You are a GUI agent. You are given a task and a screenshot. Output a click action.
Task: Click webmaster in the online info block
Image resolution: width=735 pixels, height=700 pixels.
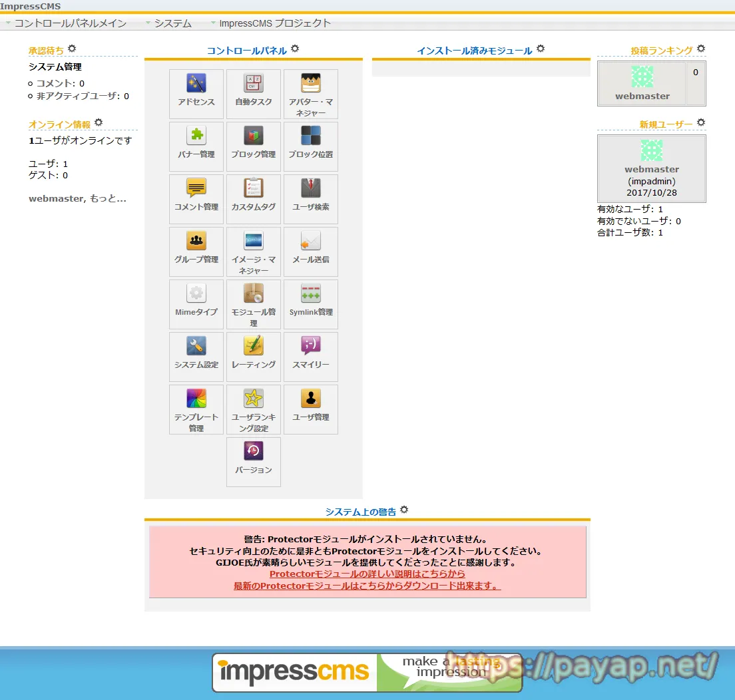tap(56, 198)
